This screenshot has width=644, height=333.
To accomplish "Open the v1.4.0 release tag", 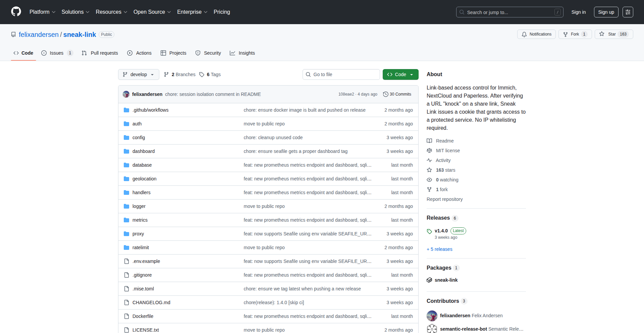I will (441, 231).
